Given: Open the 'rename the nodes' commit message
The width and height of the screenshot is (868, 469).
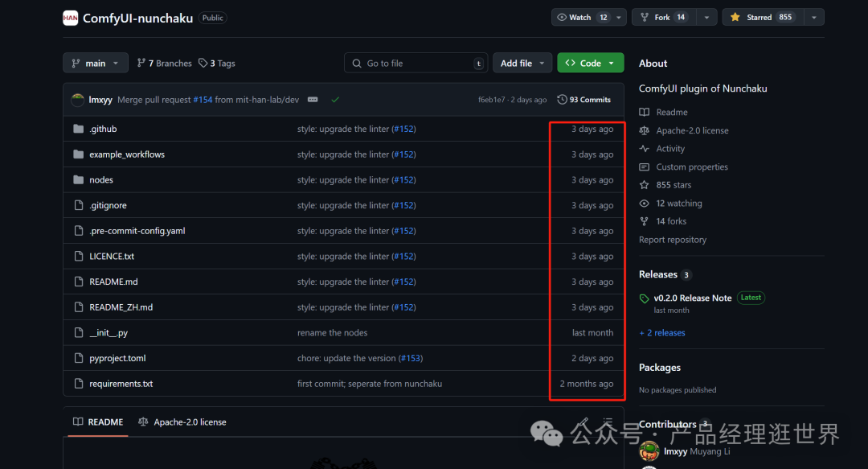Looking at the screenshot, I should (x=332, y=332).
